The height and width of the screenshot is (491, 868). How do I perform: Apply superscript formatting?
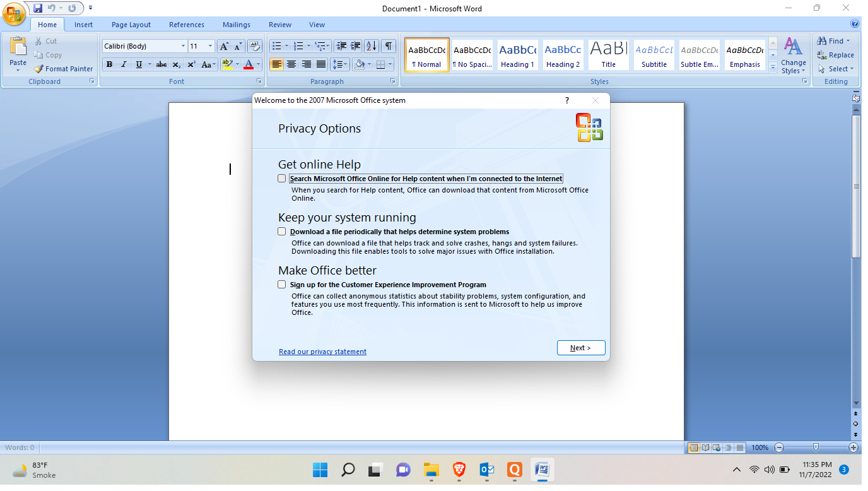coord(191,64)
